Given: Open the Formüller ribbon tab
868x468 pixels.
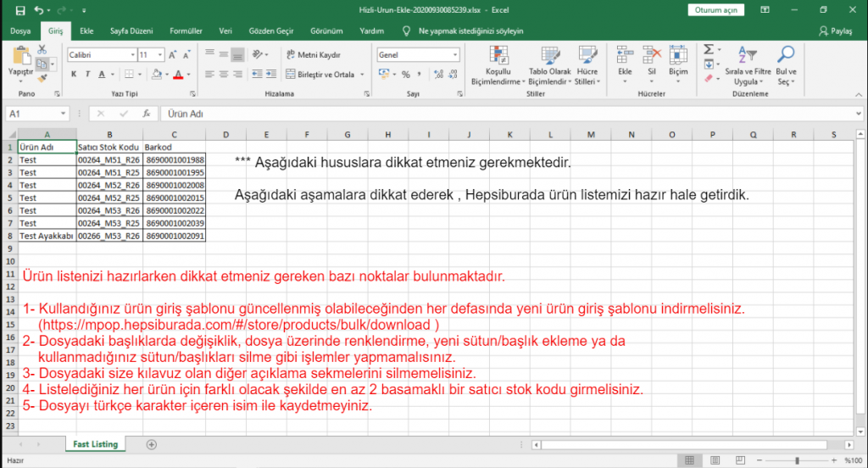Looking at the screenshot, I should [186, 31].
